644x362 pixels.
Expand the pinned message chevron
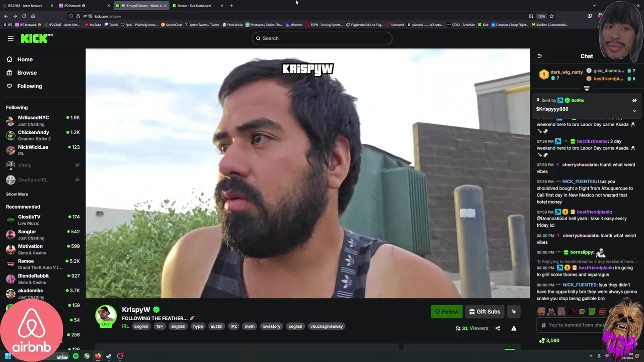point(634,111)
